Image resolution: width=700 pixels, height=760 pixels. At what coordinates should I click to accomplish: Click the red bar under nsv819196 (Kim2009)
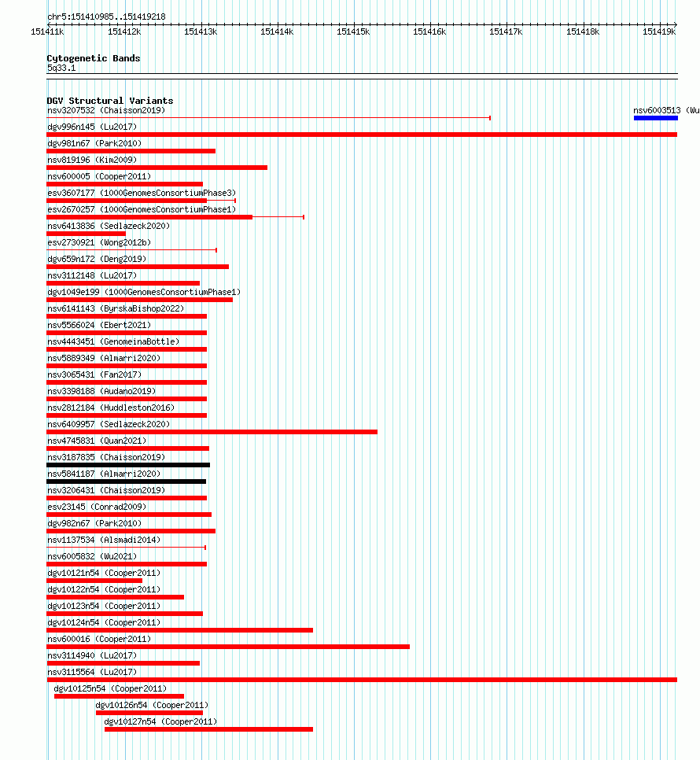point(157,168)
